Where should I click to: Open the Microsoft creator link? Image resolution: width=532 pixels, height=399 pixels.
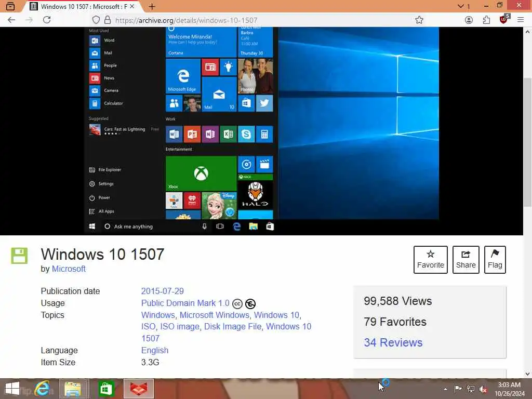69,269
